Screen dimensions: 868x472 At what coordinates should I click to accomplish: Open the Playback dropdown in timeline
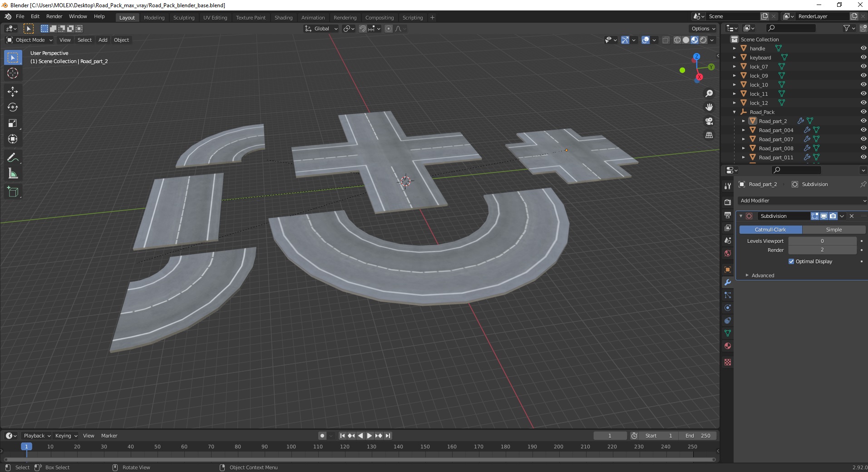pos(37,436)
